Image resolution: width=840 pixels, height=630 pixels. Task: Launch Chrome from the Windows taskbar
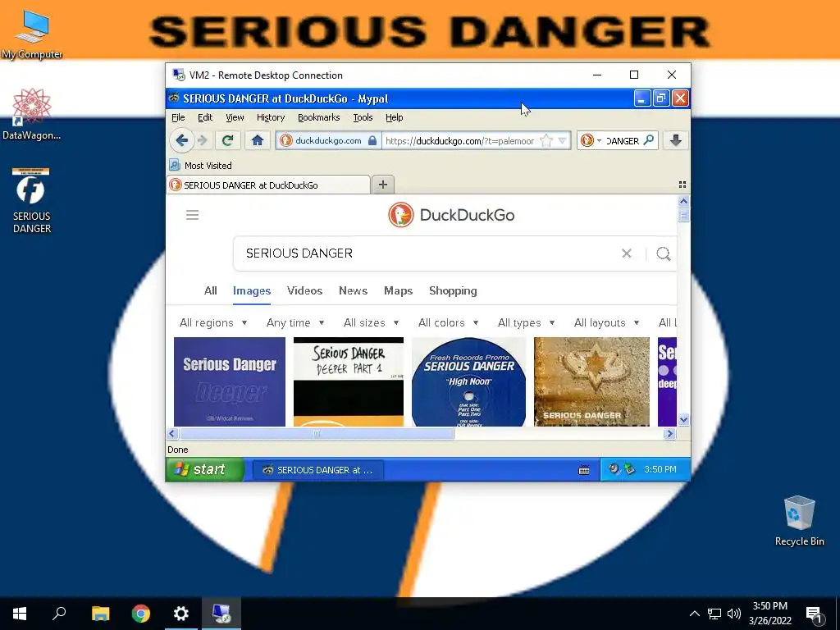(x=141, y=614)
